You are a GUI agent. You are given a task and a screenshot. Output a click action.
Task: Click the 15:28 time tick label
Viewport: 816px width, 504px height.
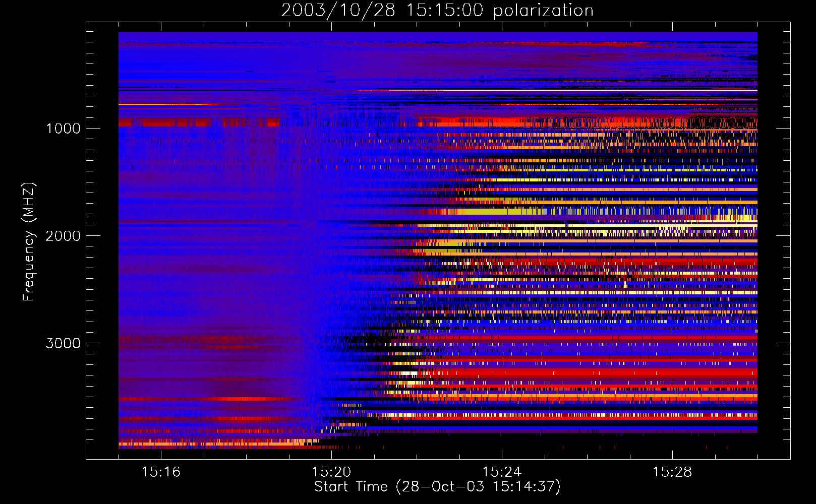[x=672, y=472]
